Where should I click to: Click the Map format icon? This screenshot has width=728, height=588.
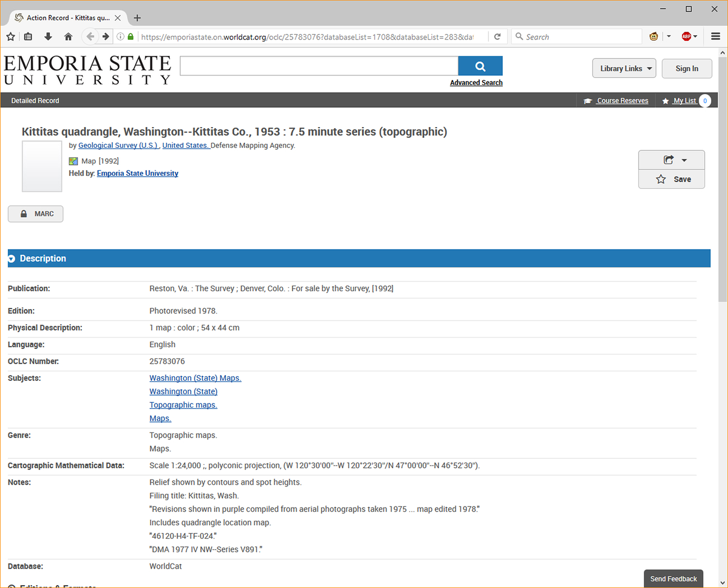point(73,161)
